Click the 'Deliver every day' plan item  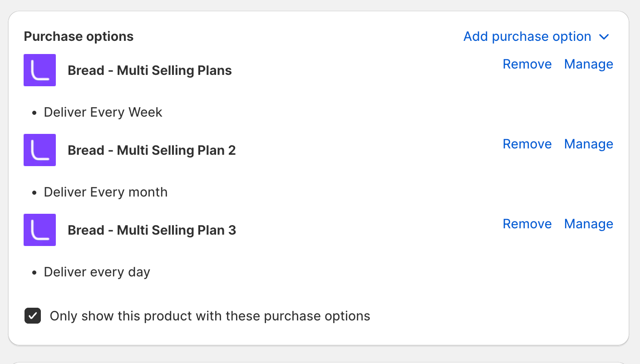(97, 272)
